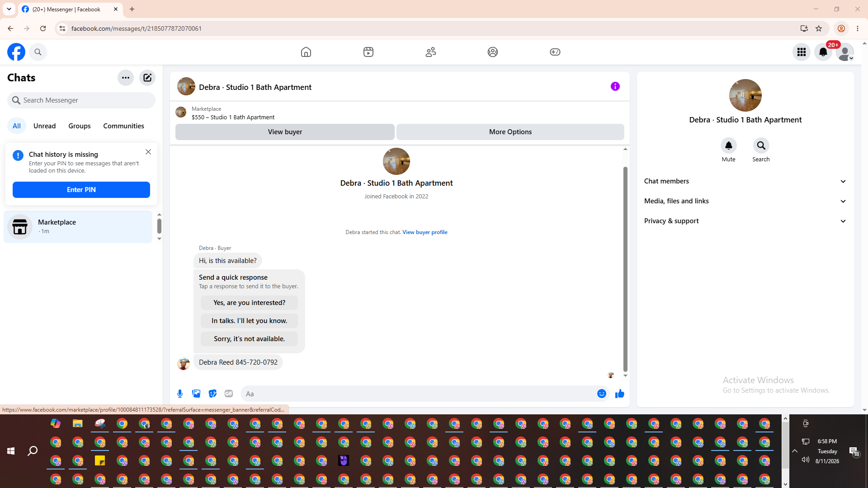Open the nine-dot Menu grid icon
Image resolution: width=868 pixels, height=488 pixels.
tap(802, 52)
